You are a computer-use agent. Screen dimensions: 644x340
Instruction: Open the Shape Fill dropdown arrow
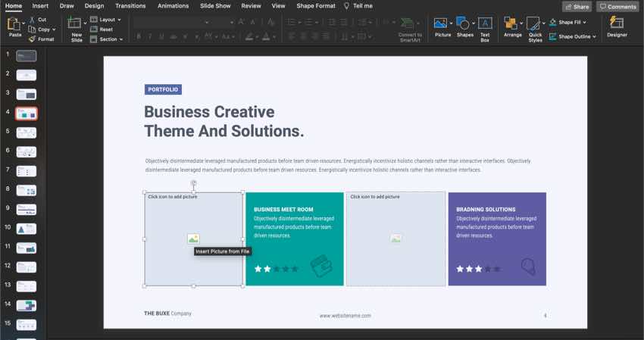(584, 22)
